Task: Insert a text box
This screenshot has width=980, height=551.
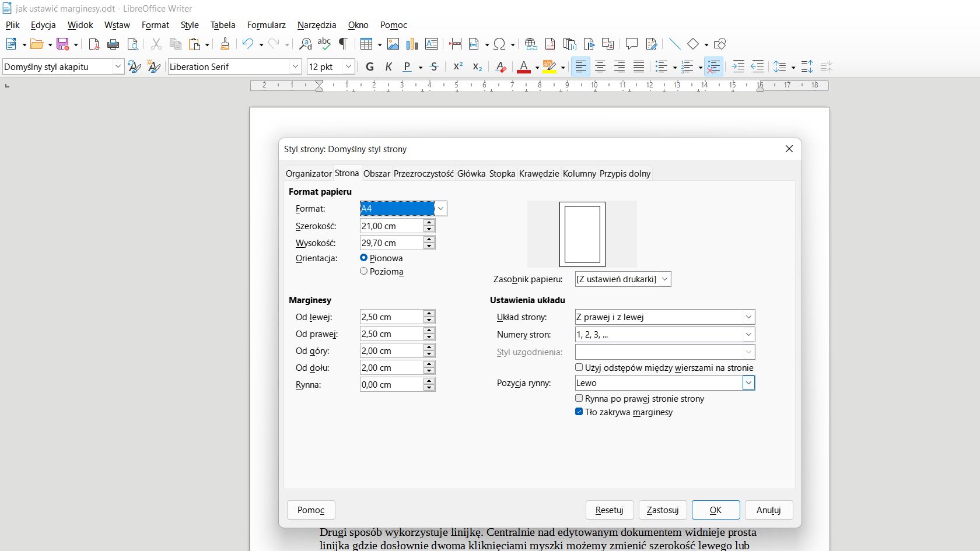Action: (431, 44)
